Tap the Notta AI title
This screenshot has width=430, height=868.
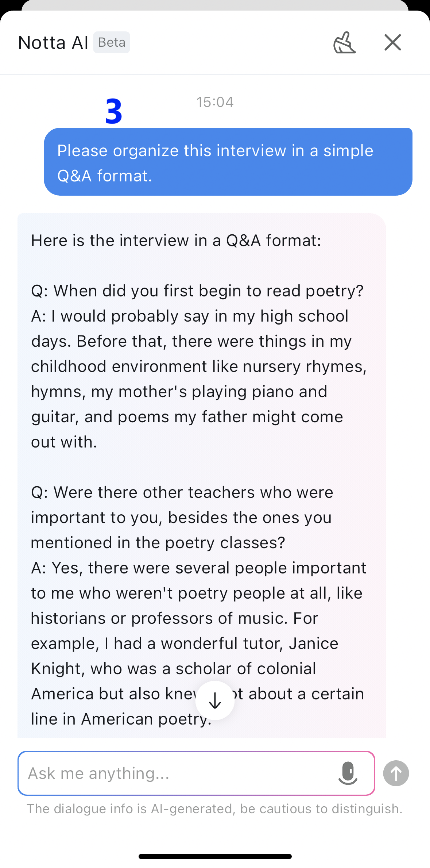(x=53, y=43)
